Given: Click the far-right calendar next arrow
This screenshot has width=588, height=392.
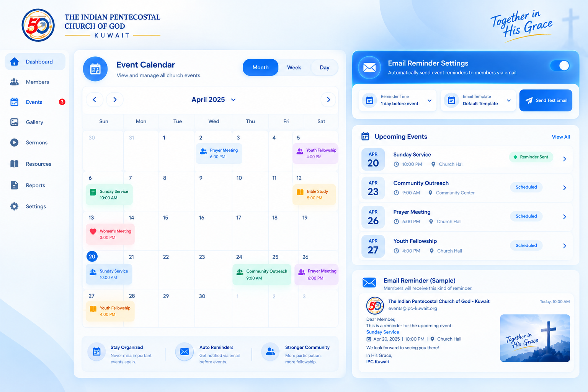Looking at the screenshot, I should point(328,100).
